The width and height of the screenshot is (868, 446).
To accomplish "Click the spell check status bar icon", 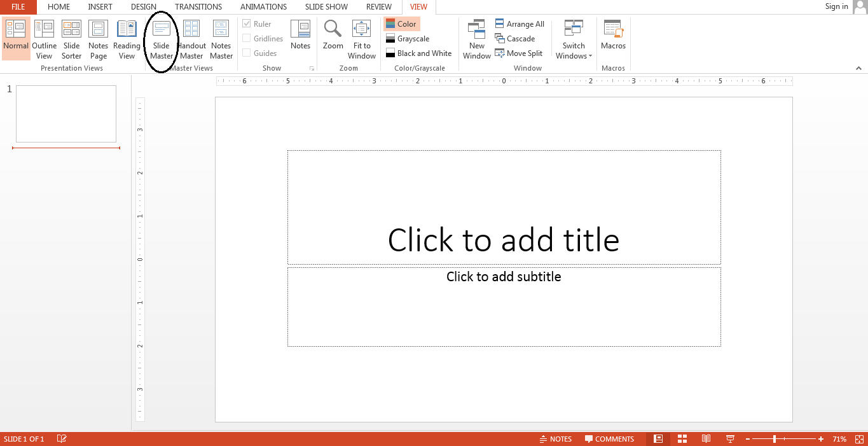I will point(62,439).
